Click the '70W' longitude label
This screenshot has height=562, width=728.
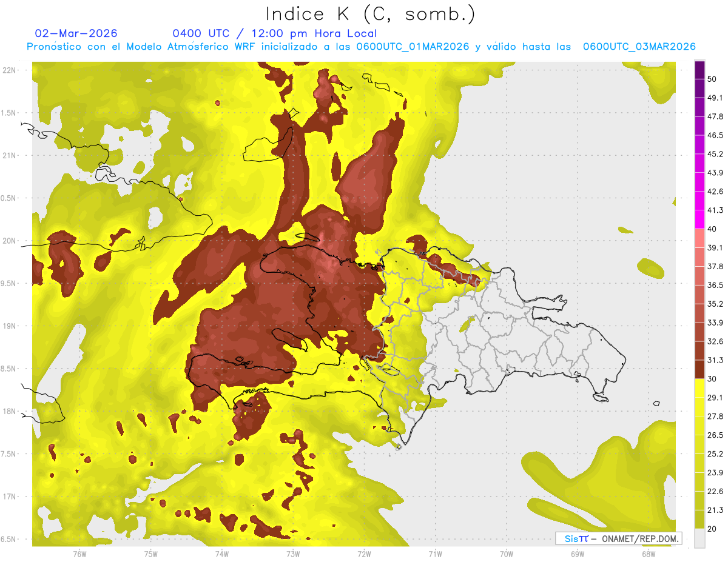[506, 554]
